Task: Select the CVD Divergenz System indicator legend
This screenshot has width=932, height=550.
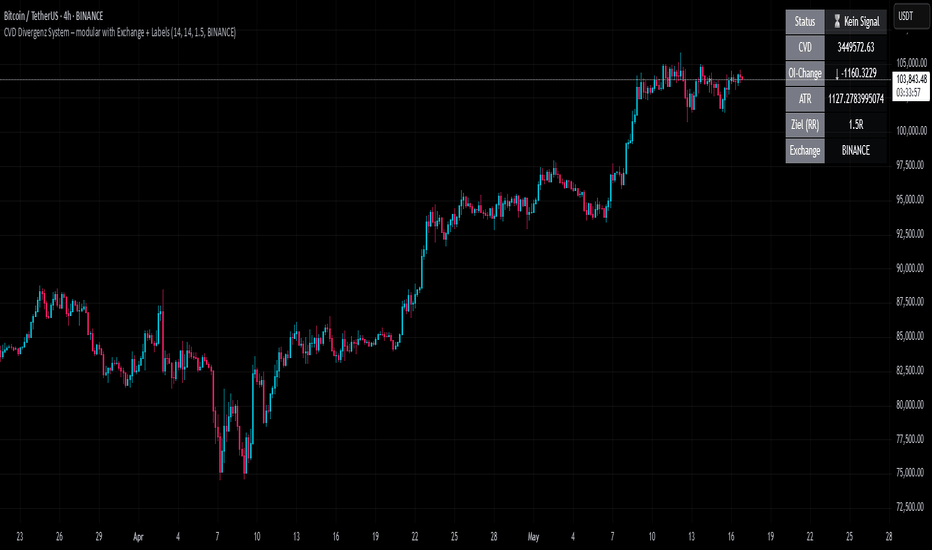Action: coord(119,32)
